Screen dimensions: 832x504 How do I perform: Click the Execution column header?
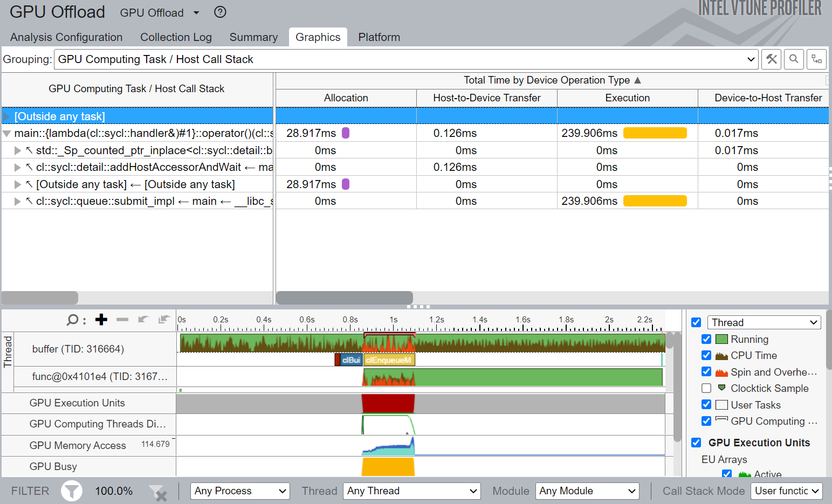pos(628,98)
